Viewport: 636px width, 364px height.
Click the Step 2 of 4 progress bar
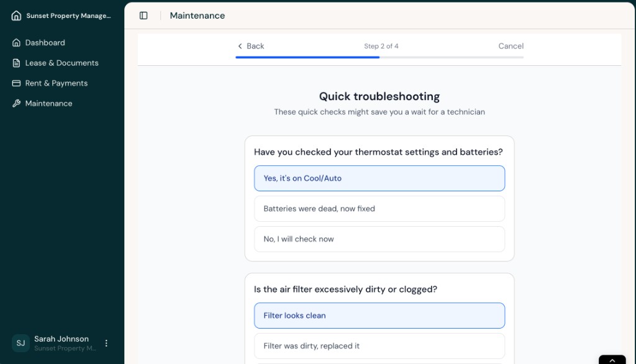point(379,57)
